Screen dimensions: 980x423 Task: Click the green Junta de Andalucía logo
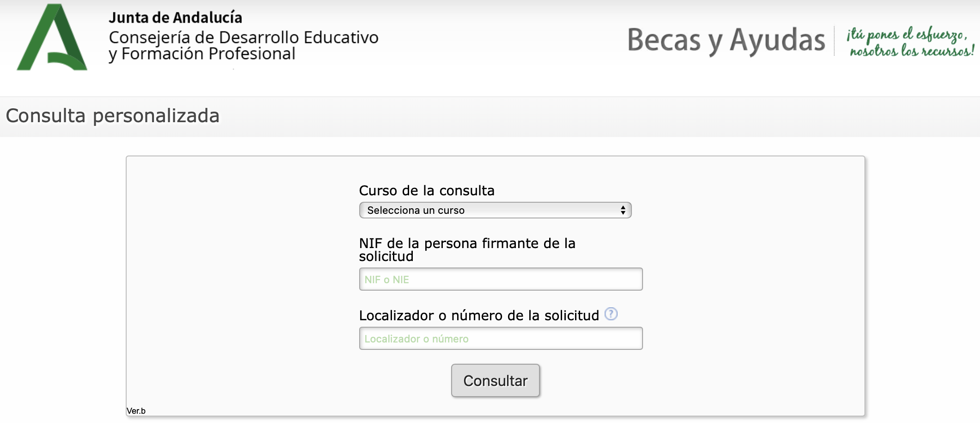coord(52,37)
